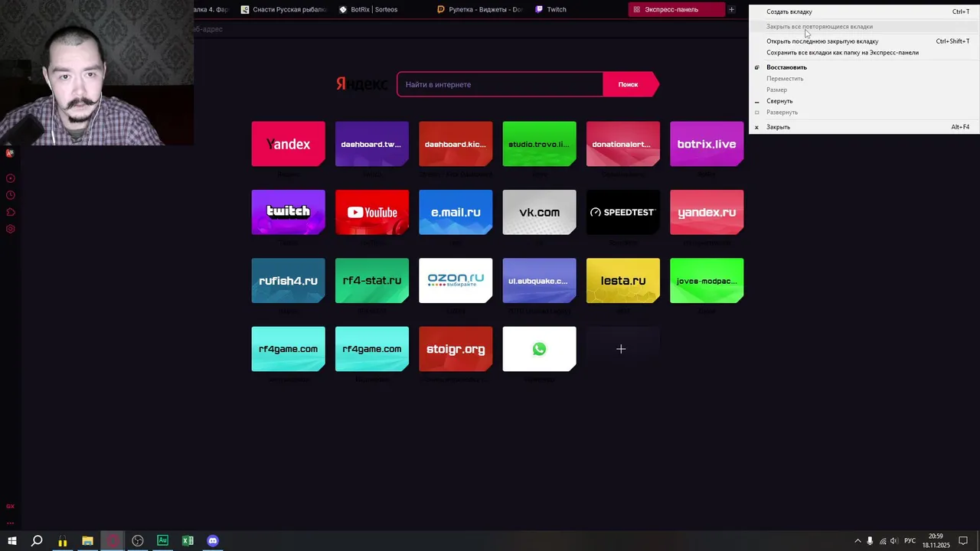Open the lesta.ru tile
Image resolution: width=980 pixels, height=551 pixels.
pos(622,281)
